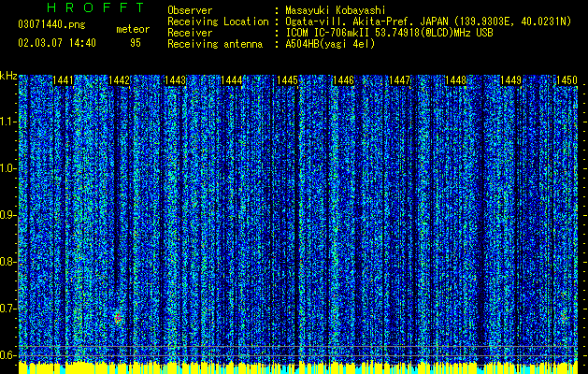Click the 1449 time marker
The height and width of the screenshot is (374, 588).
(x=511, y=80)
